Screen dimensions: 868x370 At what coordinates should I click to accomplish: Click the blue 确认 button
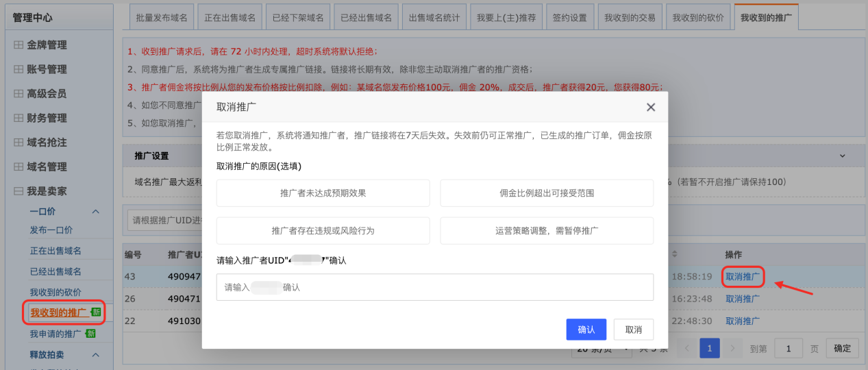[586, 330]
